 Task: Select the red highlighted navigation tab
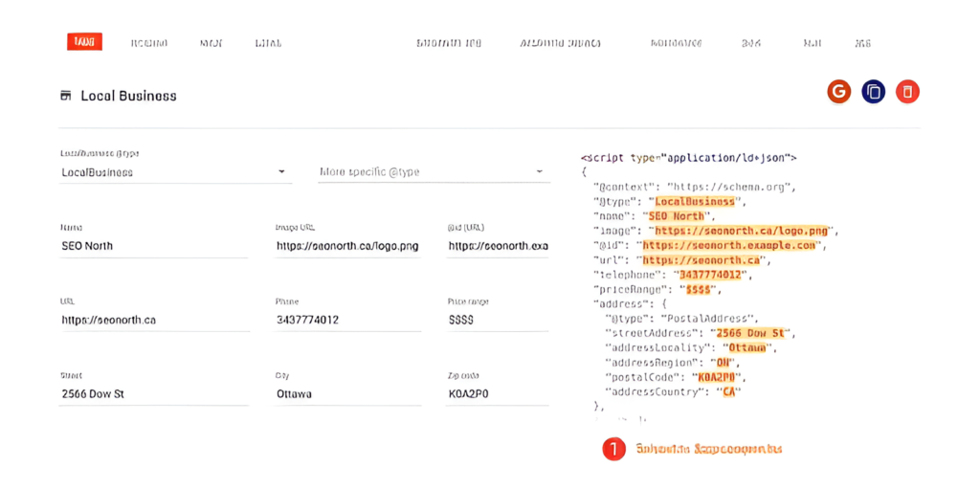click(84, 42)
